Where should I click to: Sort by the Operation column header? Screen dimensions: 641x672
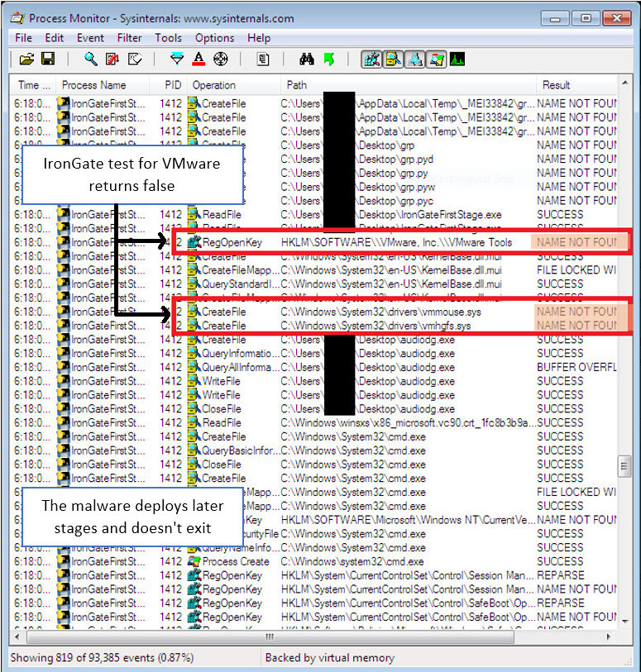(234, 85)
